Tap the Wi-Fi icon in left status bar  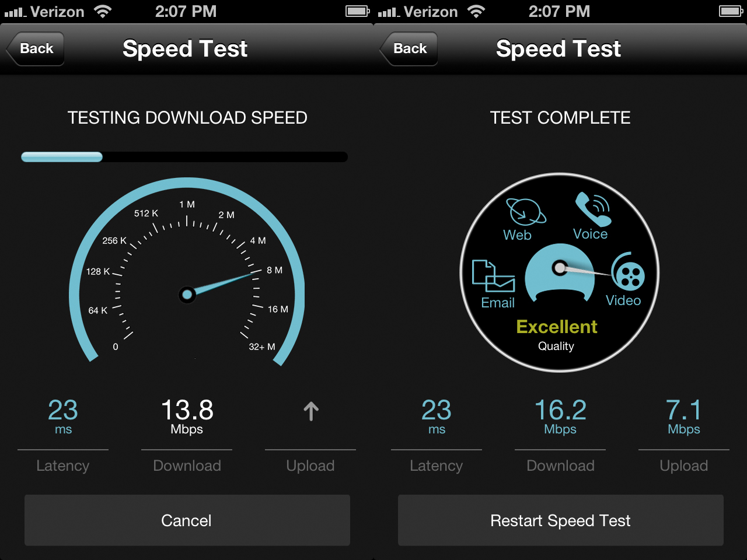[103, 12]
